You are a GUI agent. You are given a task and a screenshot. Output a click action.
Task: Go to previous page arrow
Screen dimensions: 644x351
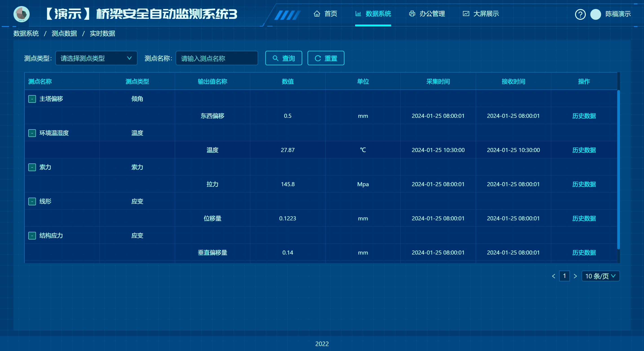(x=553, y=276)
